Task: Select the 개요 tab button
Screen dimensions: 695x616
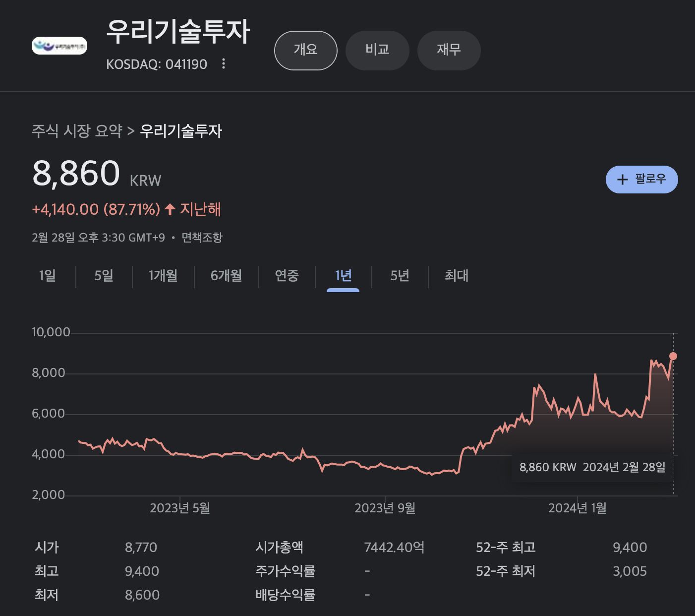Action: pyautogui.click(x=306, y=50)
